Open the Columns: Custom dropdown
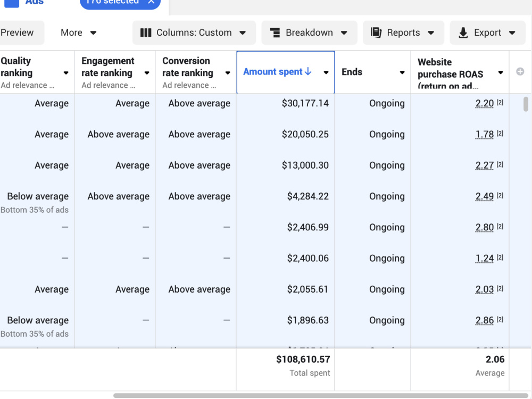The image size is (532, 399). click(x=194, y=32)
